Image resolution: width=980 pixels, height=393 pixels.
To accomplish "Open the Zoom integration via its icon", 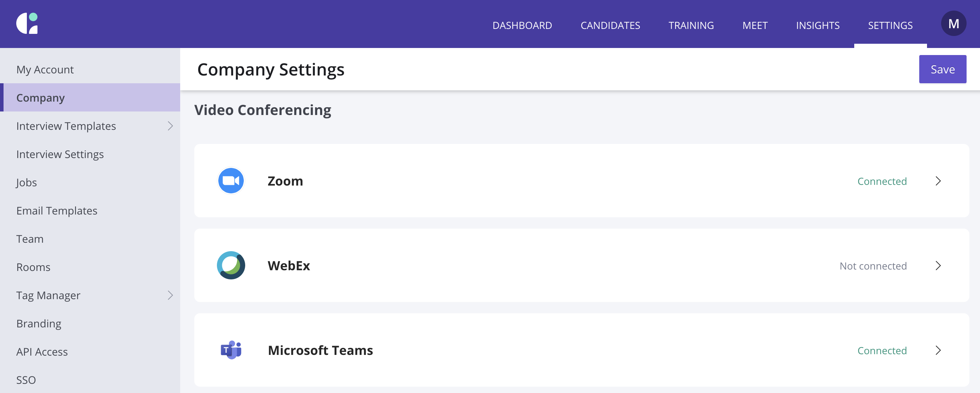I will point(231,181).
